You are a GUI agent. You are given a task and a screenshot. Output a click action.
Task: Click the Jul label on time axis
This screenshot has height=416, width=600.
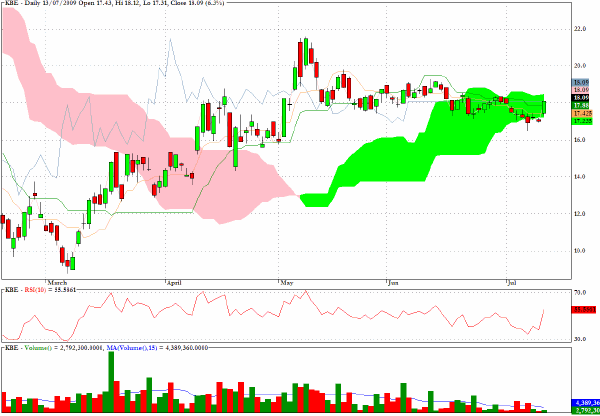pyautogui.click(x=512, y=283)
